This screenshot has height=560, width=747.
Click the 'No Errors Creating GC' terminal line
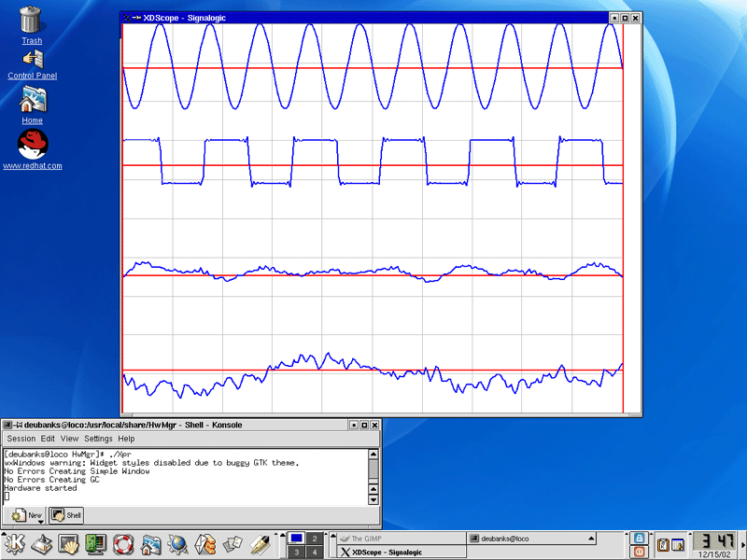tap(52, 480)
